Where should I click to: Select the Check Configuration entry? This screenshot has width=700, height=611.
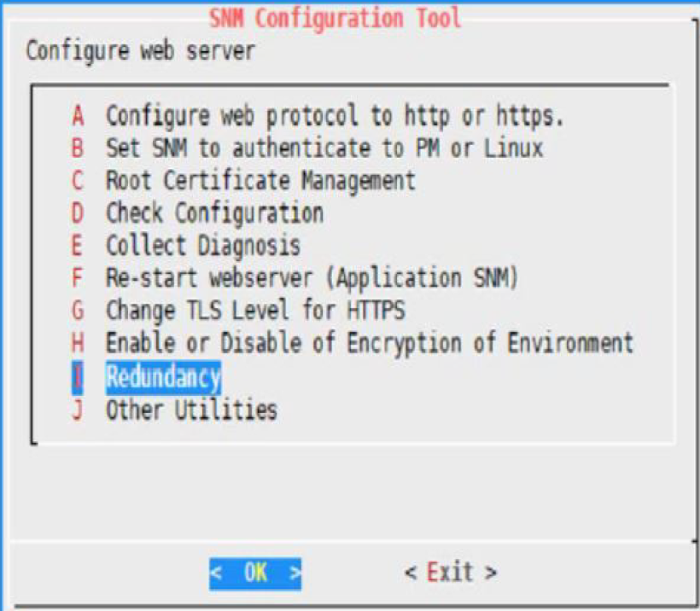214,212
